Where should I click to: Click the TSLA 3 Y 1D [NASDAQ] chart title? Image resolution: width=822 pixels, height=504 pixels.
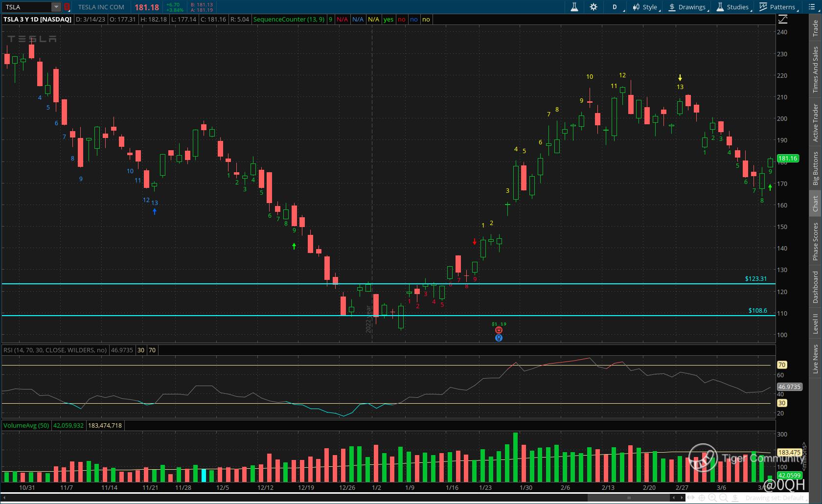pos(37,20)
